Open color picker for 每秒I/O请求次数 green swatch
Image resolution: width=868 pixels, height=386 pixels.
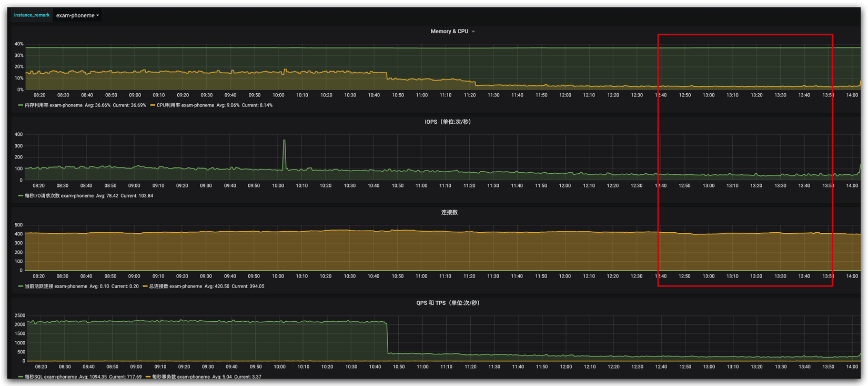[21, 196]
